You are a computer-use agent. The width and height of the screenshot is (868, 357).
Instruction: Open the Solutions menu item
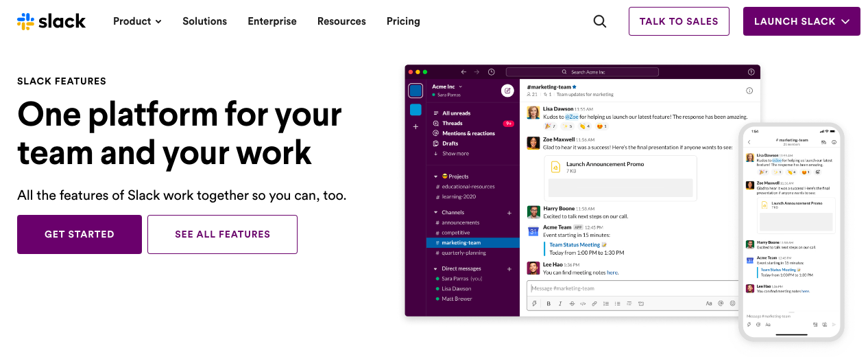coord(204,21)
